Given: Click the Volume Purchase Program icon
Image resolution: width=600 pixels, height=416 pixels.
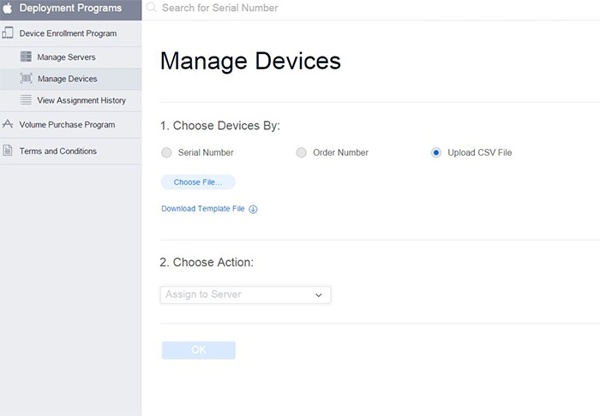Looking at the screenshot, I should pyautogui.click(x=8, y=125).
